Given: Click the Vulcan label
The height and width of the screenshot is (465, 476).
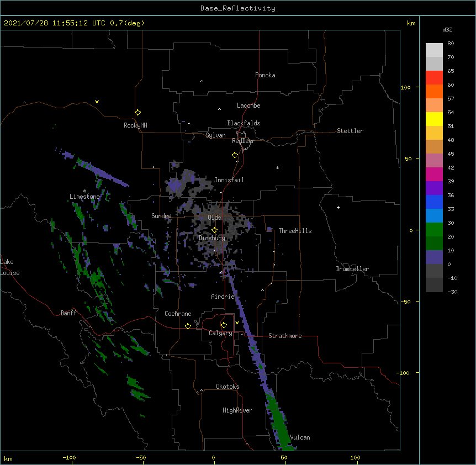Looking at the screenshot, I should [300, 437].
